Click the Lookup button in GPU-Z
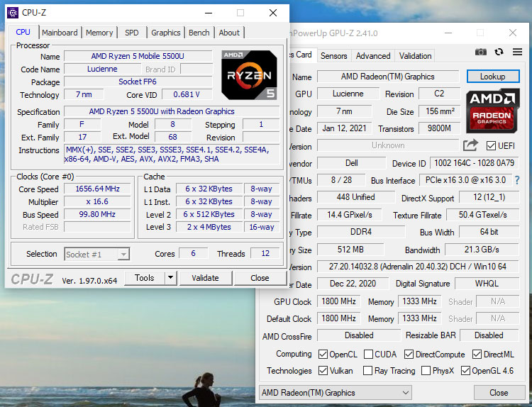The width and height of the screenshot is (532, 407). coord(493,77)
